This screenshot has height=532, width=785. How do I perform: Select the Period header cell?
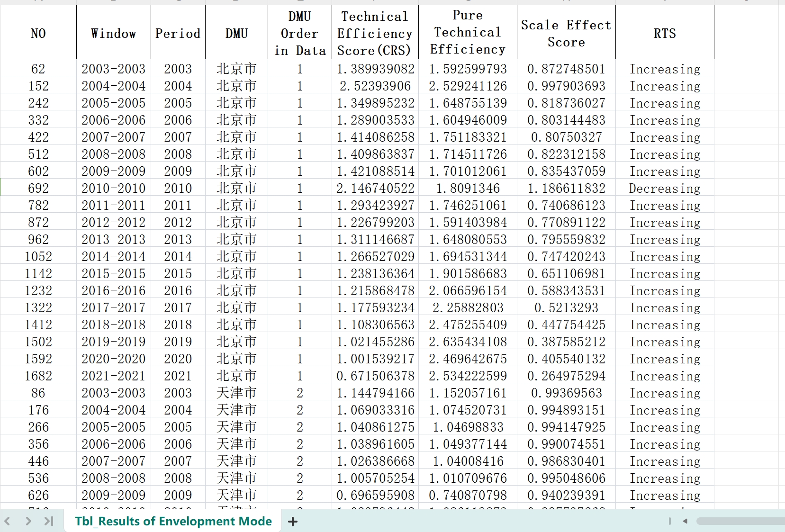(x=178, y=33)
